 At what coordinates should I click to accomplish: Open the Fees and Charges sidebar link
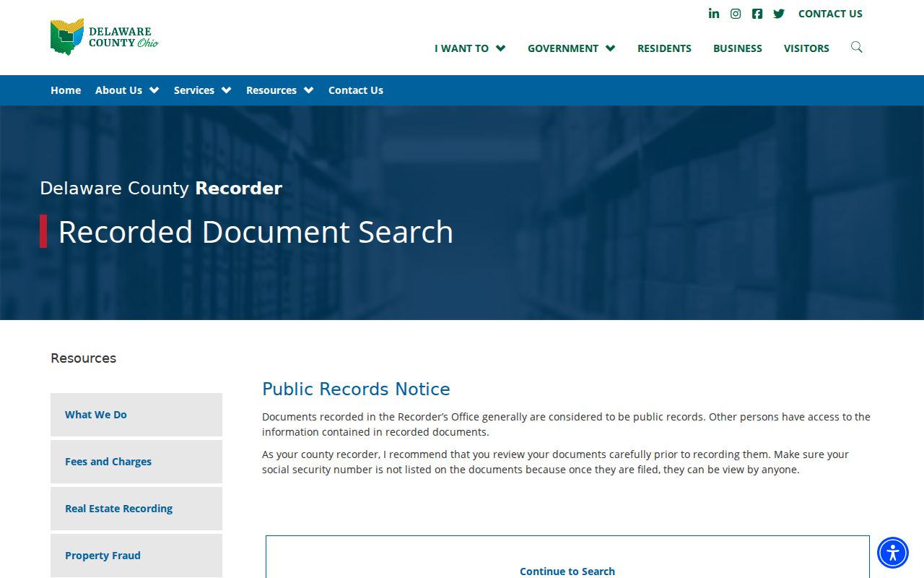[x=136, y=462]
